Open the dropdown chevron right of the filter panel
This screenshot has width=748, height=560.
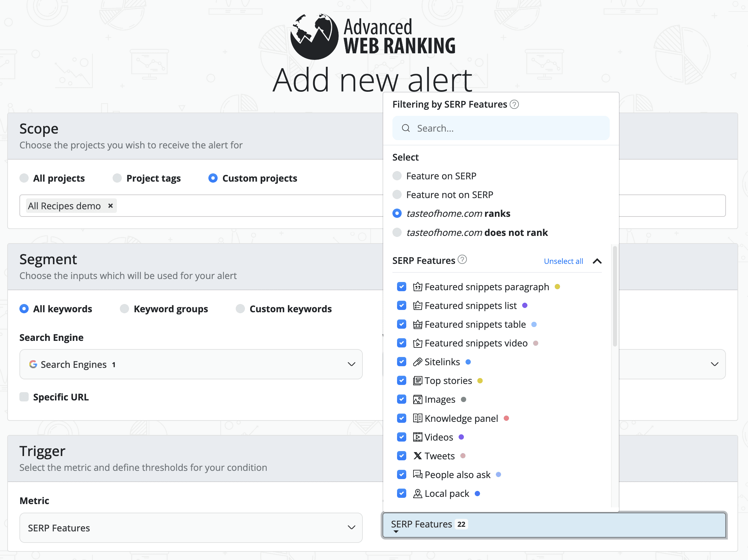(x=714, y=364)
